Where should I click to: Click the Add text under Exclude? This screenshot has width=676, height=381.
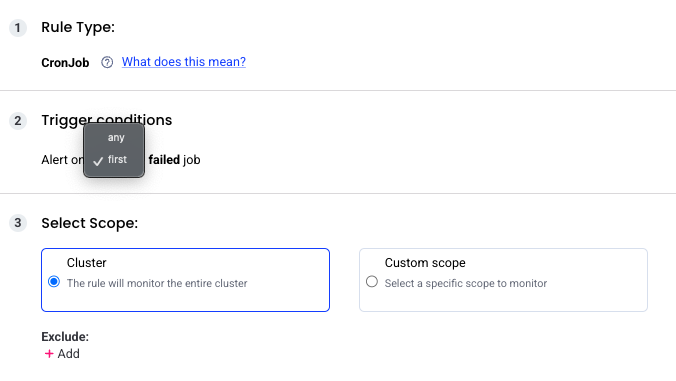tap(69, 354)
